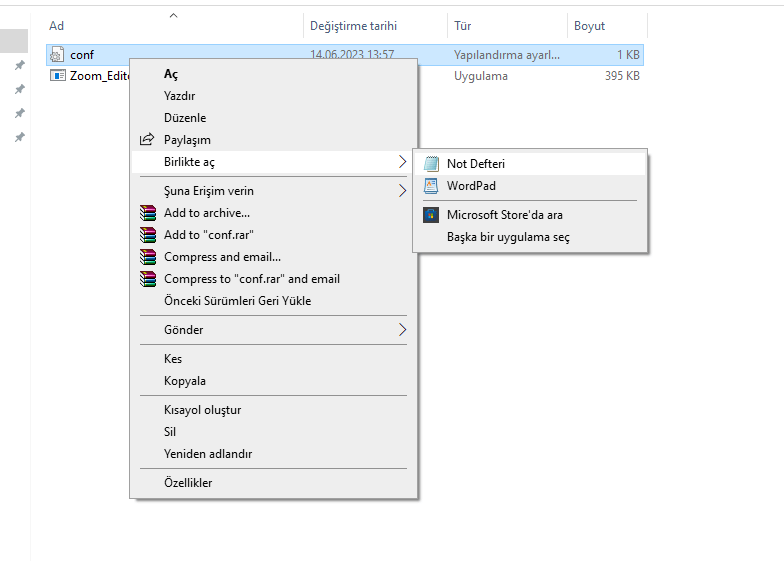Select the conf file name
Screen dimensions: 784x561
[82, 54]
